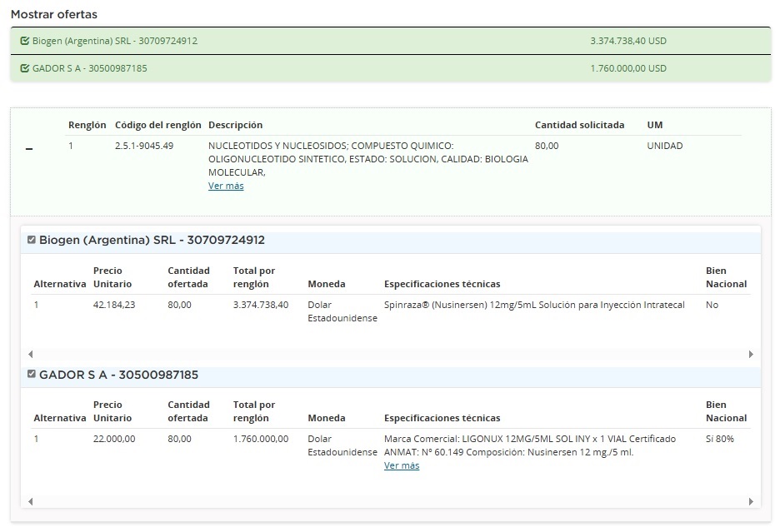Viewport: 780px width, 532px height.
Task: Click right scroll arrow in the Biogen offer table
Action: (750, 354)
